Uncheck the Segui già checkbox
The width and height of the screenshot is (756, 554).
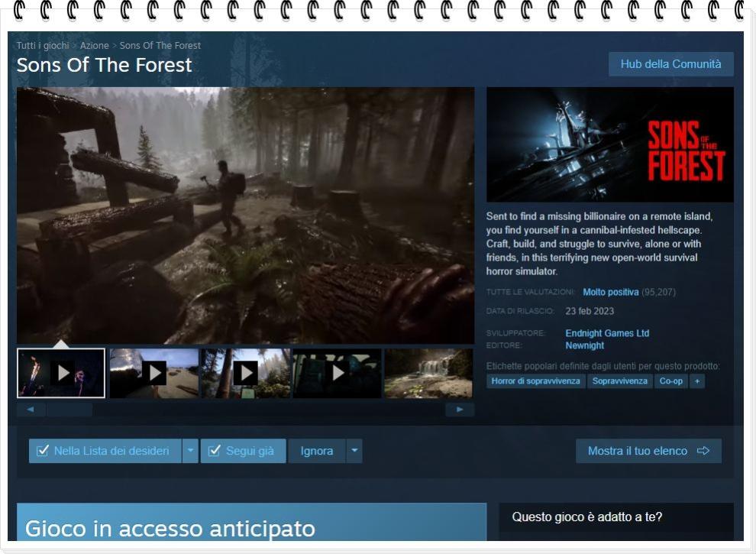(x=213, y=450)
